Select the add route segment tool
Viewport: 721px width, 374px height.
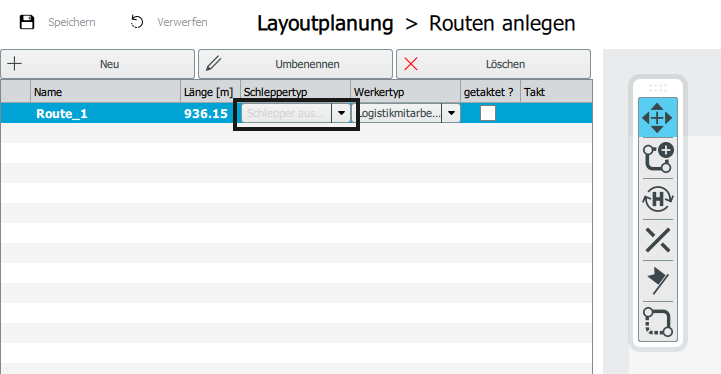click(x=658, y=158)
